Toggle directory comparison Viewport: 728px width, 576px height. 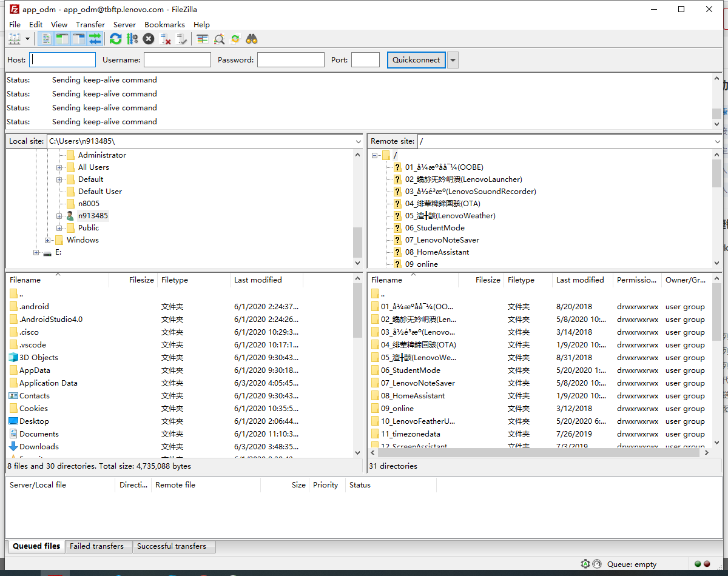(219, 39)
